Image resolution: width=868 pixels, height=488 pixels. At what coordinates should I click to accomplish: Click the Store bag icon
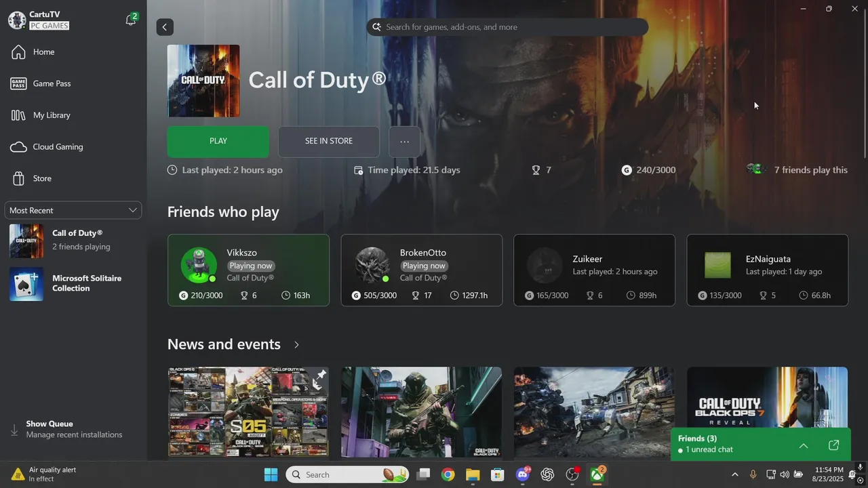18,178
